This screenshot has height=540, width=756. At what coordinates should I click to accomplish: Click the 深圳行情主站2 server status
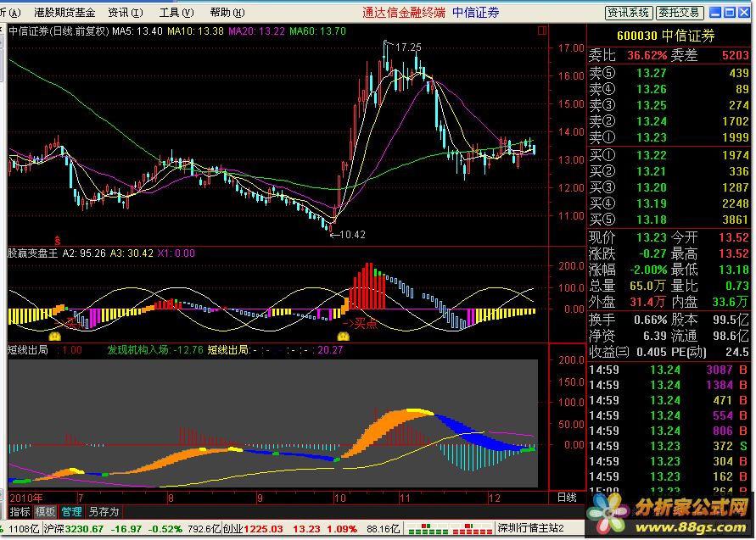(531, 528)
